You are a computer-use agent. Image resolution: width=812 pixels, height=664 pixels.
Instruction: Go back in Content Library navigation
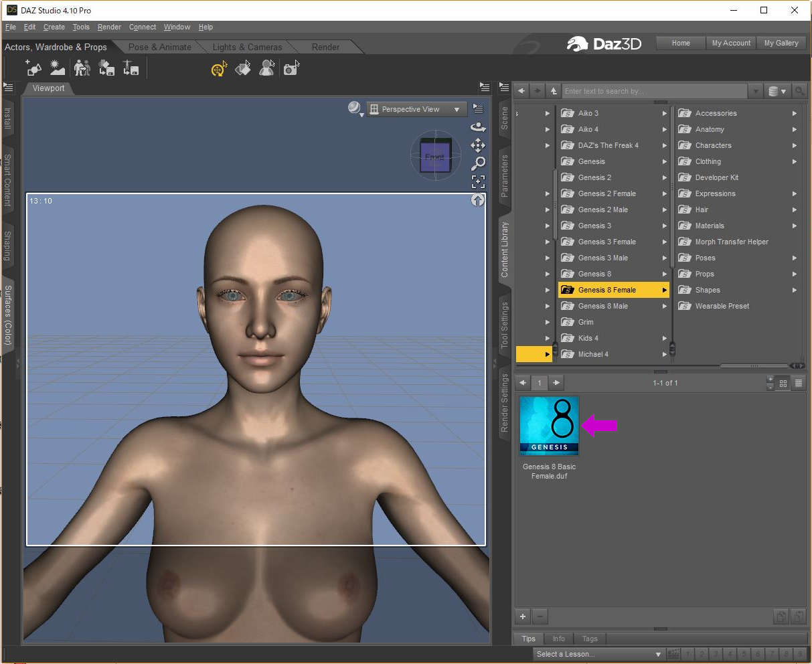pyautogui.click(x=521, y=91)
